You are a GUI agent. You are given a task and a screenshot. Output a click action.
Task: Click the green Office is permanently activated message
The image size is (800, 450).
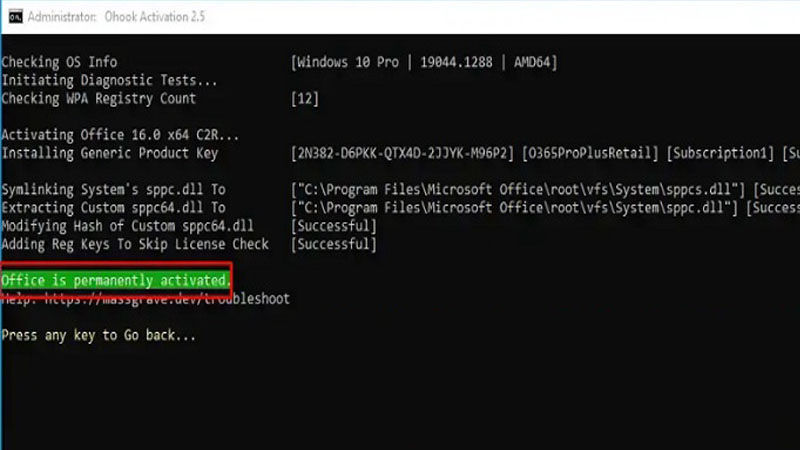[x=115, y=279]
